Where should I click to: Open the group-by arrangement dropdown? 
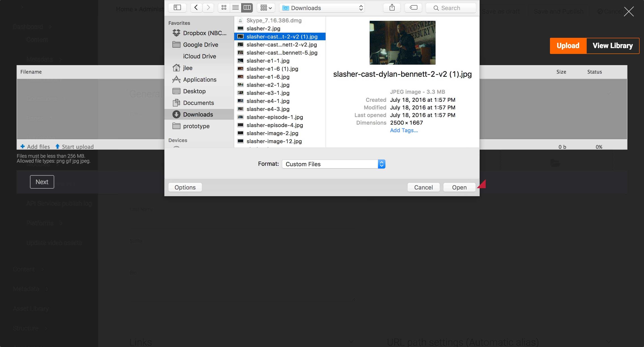(x=266, y=8)
